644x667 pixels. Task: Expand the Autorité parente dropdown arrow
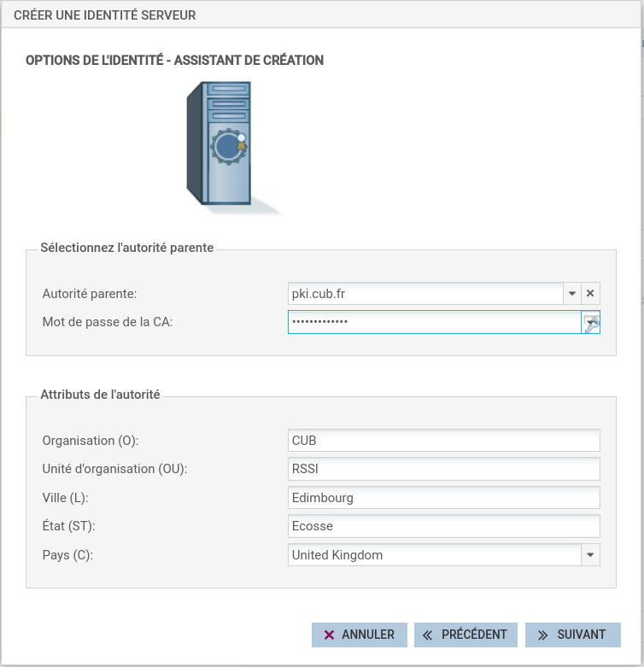571,294
